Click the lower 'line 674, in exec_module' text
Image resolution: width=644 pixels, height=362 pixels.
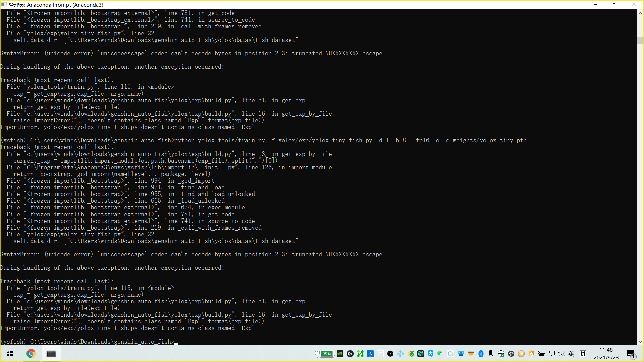205,207
